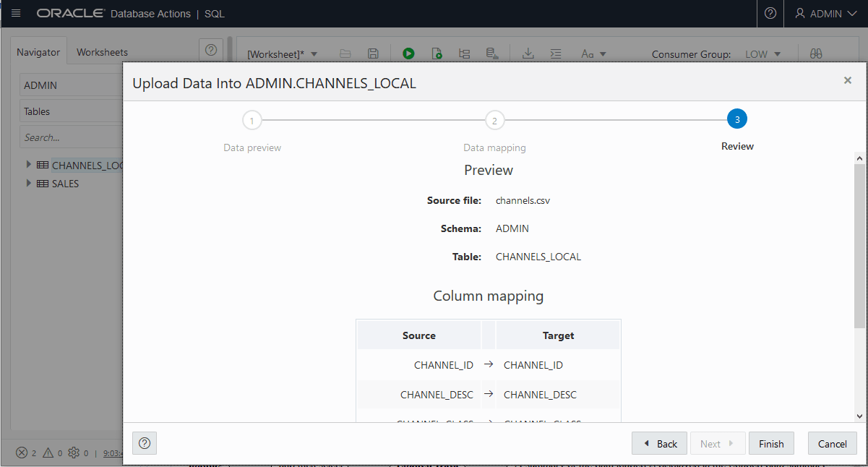
Task: Click the help question mark in the dialog
Action: click(144, 442)
